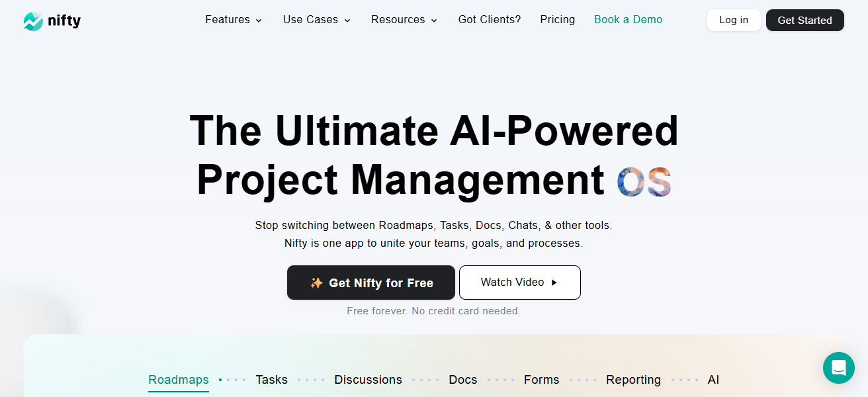This screenshot has width=868, height=397.
Task: Select the AI tab
Action: tap(713, 380)
